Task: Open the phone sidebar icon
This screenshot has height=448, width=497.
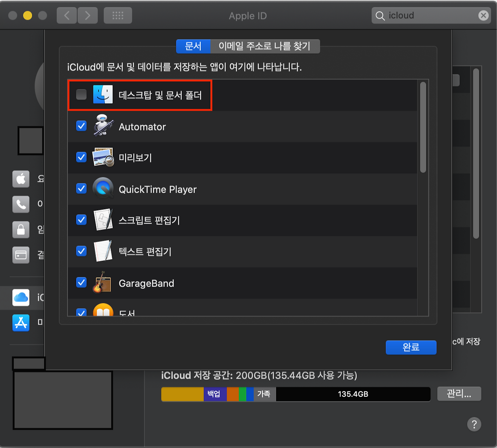Action: click(21, 204)
